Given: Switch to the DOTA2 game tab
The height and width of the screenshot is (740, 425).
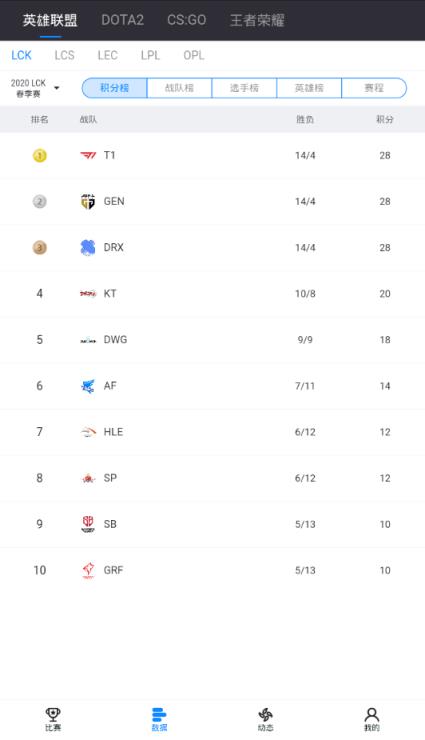Looking at the screenshot, I should 122,20.
